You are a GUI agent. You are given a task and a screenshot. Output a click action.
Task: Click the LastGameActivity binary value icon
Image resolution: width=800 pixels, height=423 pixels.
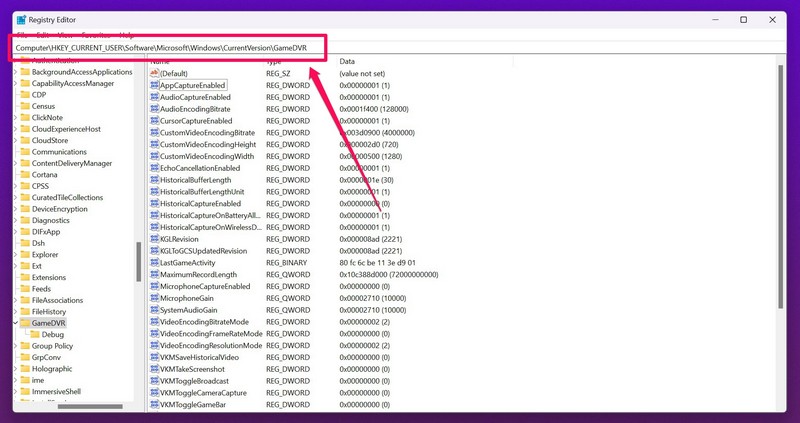[x=154, y=262]
